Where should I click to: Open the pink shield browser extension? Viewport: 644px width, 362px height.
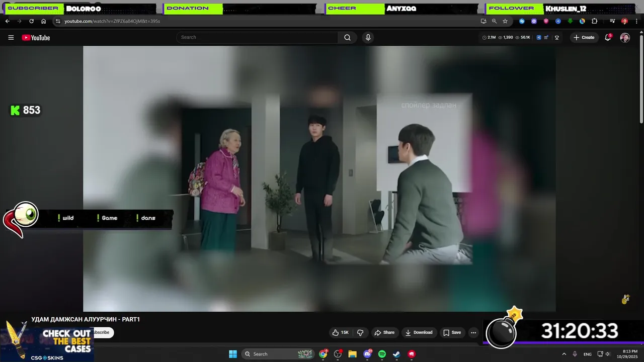[546, 21]
